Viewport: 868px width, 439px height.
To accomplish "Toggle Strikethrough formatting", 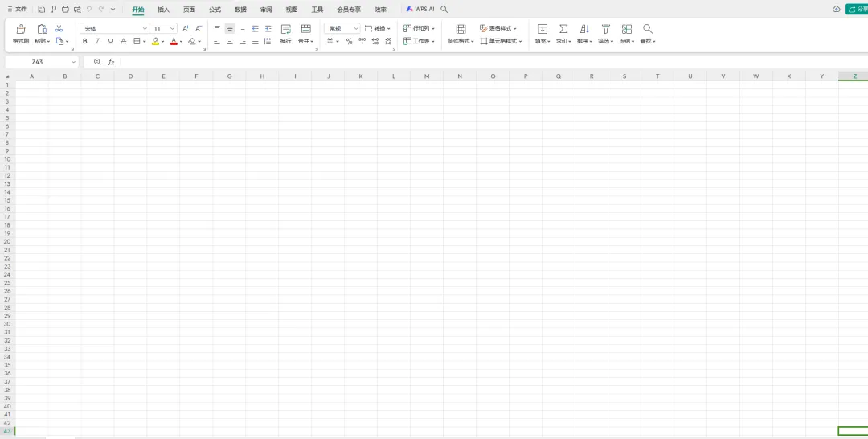I will (123, 42).
